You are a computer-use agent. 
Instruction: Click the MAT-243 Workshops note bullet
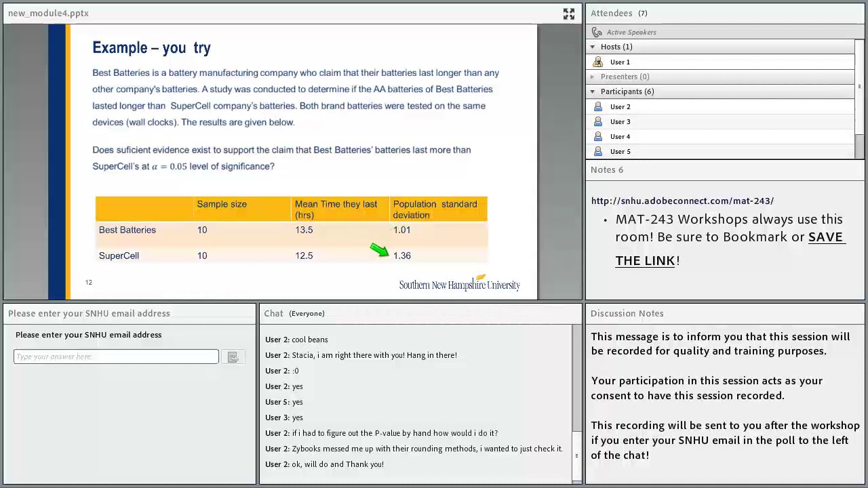(730, 240)
